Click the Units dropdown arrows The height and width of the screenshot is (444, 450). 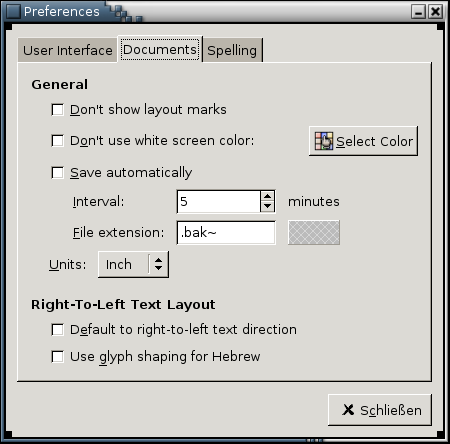click(x=158, y=264)
